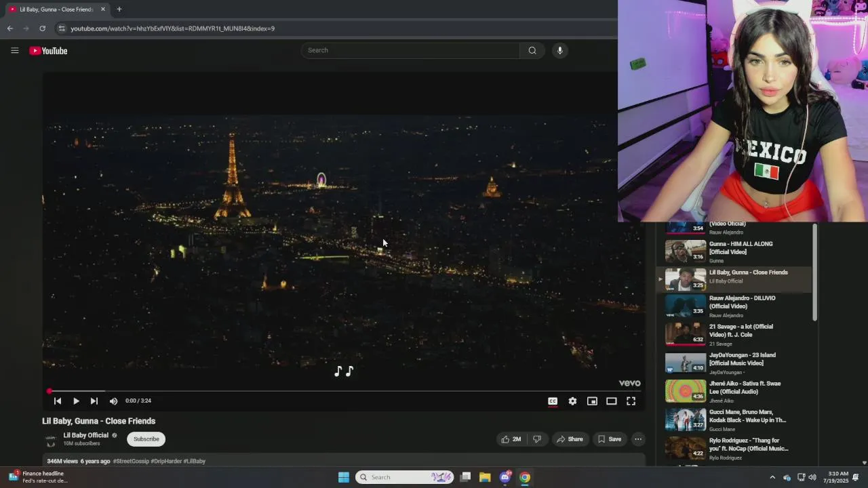
Task: Click the Windows taskbar search box
Action: tap(405, 477)
